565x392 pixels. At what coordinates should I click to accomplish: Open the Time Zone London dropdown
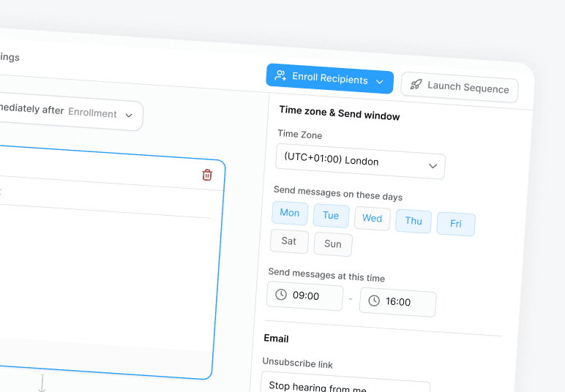pos(360,162)
